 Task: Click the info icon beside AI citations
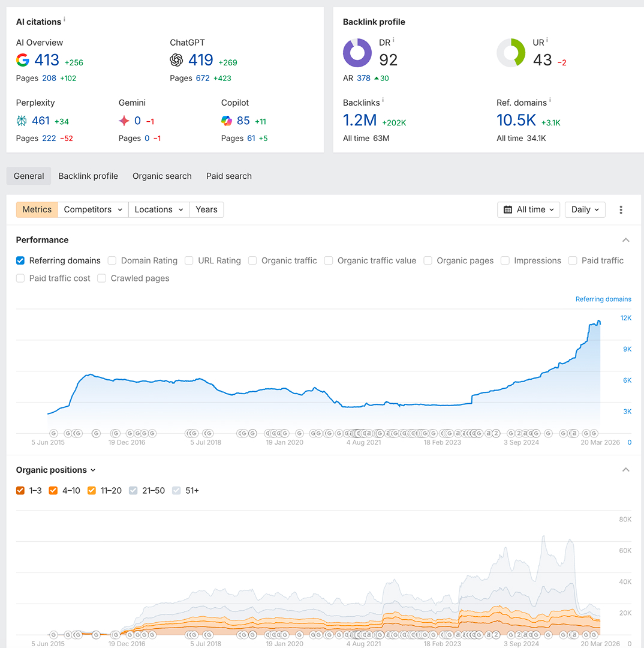pyautogui.click(x=65, y=20)
